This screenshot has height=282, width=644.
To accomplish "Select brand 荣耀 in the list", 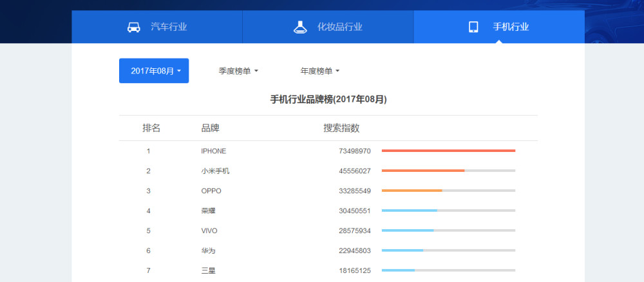I will 208,211.
